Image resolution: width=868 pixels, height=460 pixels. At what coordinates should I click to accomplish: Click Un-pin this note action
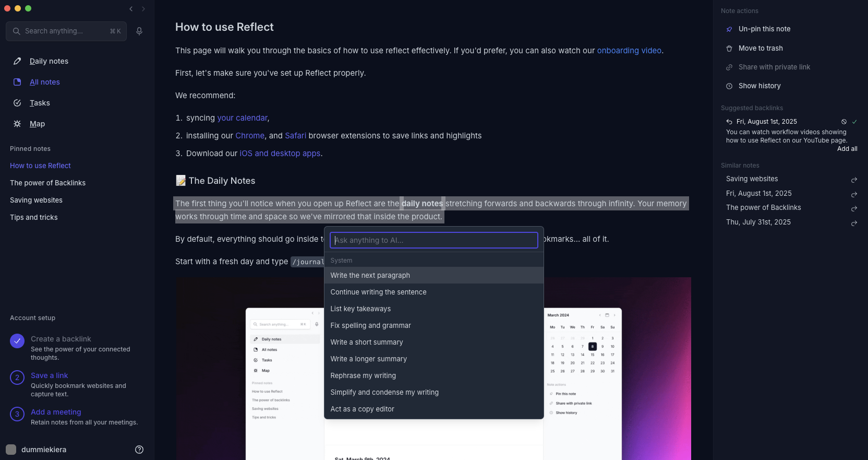[764, 29]
